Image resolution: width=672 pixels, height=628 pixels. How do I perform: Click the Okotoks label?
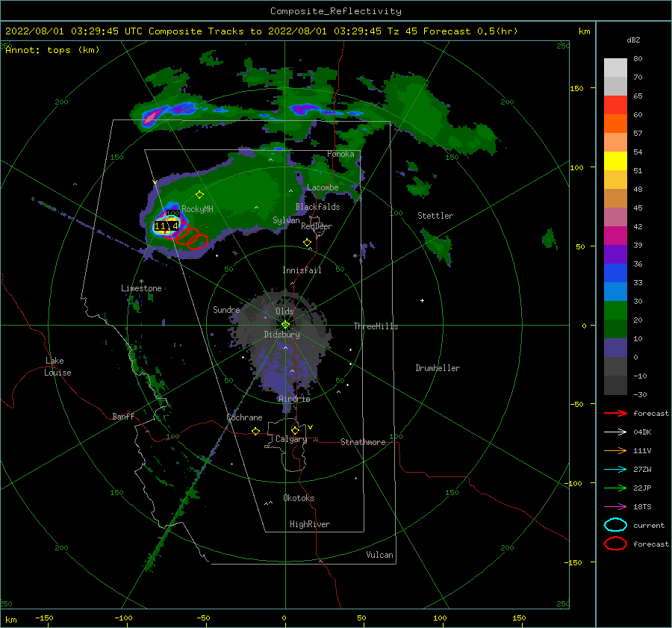(x=299, y=498)
